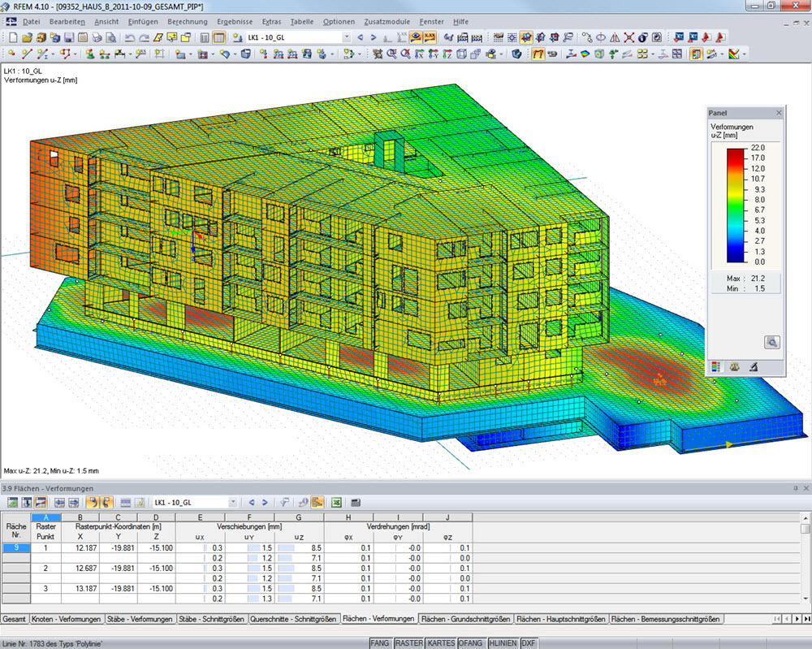Toggle the FANG snap mode in status bar
Viewport: 812px width, 649px height.
379,643
